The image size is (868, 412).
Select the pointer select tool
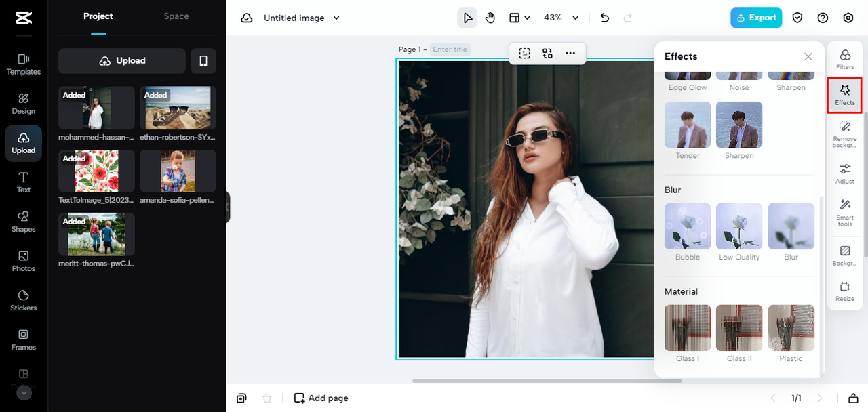467,18
